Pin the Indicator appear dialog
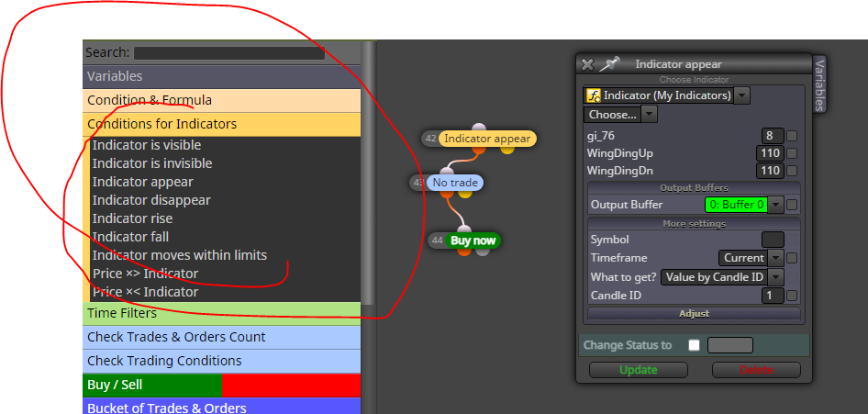The height and width of the screenshot is (414, 868). click(609, 64)
